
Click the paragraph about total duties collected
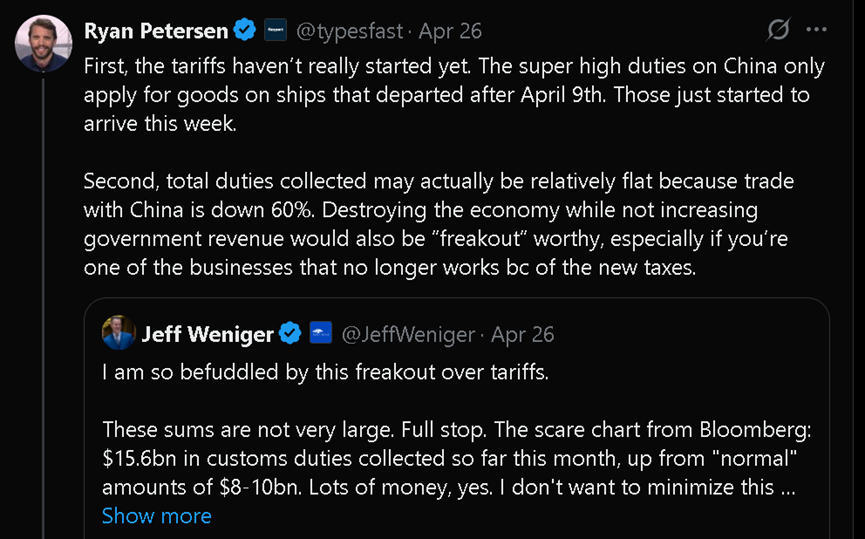pos(439,224)
